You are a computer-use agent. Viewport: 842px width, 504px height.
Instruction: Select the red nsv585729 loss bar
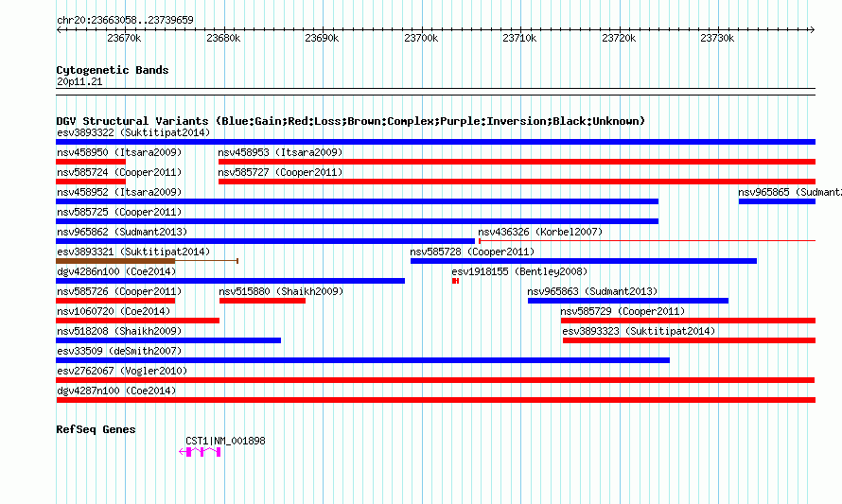pyautogui.click(x=689, y=321)
